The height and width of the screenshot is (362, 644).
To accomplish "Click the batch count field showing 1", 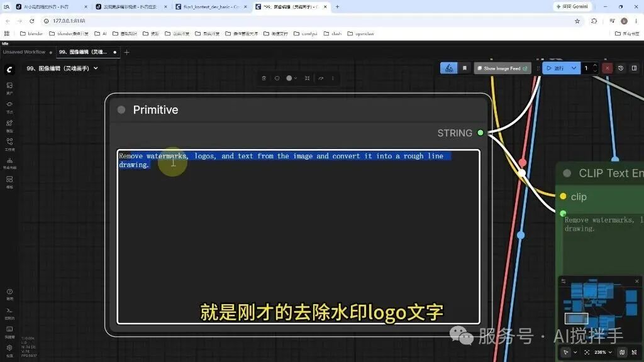I will coord(587,68).
